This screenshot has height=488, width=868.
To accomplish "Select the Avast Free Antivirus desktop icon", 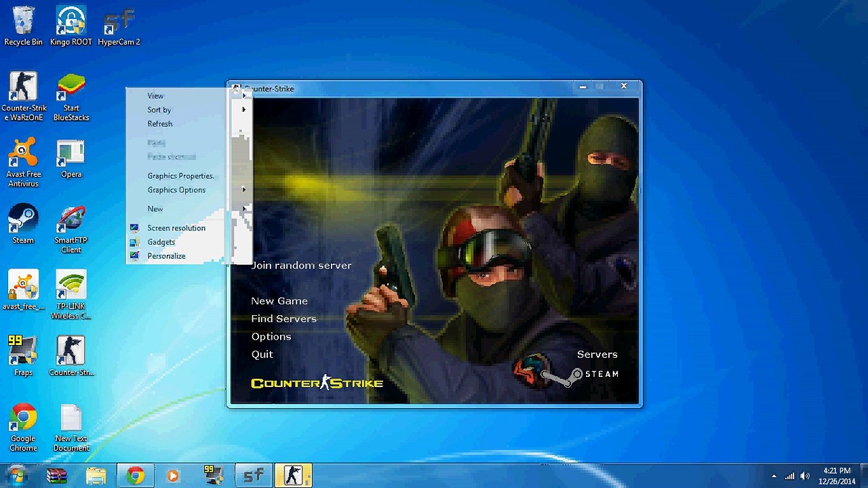I will 23,163.
